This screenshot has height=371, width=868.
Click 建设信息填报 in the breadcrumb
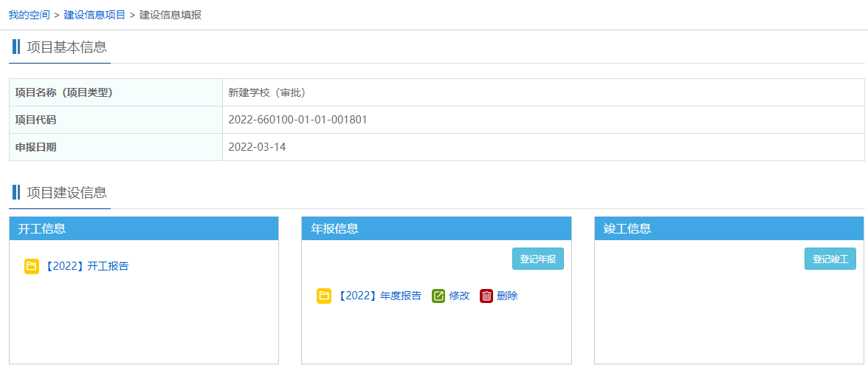[170, 15]
